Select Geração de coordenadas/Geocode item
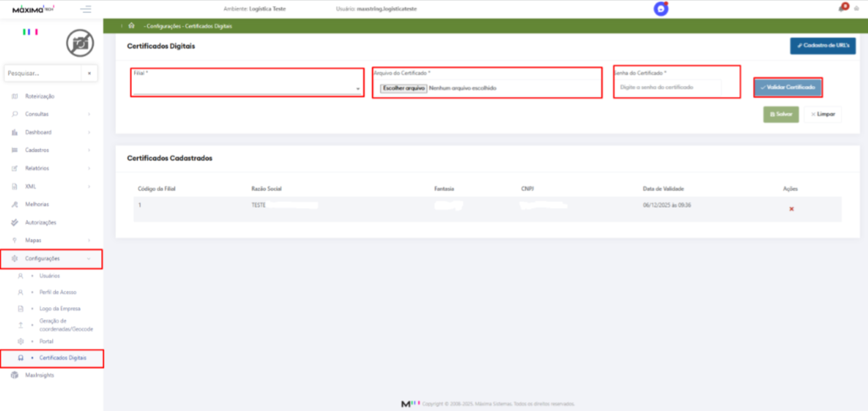Viewport: 868px width, 411px height. click(66, 325)
